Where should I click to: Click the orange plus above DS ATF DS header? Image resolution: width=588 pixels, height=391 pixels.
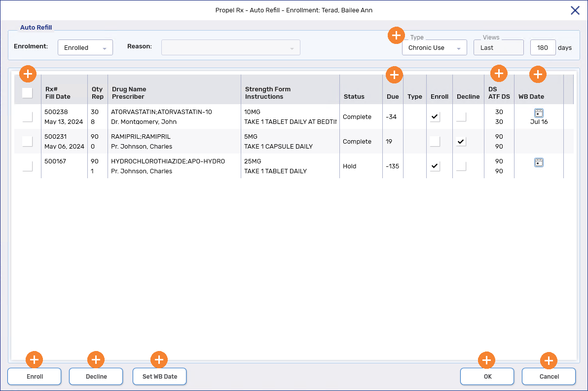(x=499, y=73)
